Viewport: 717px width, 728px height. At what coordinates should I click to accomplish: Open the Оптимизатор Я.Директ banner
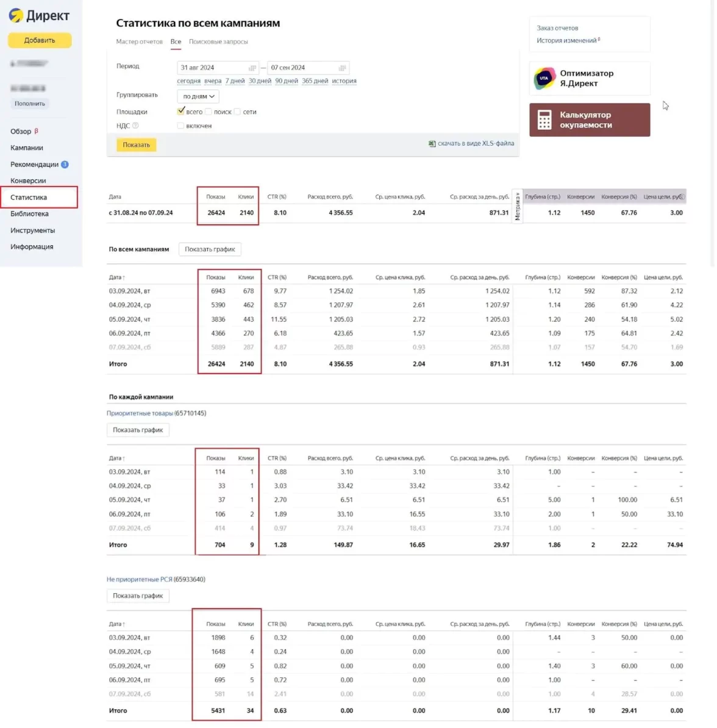(x=590, y=79)
